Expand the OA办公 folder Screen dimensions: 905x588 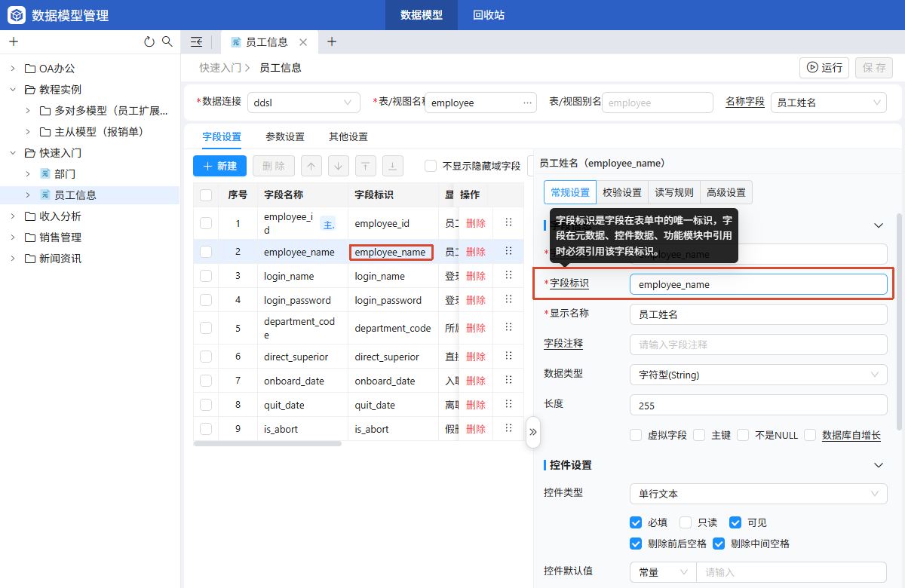click(13, 69)
